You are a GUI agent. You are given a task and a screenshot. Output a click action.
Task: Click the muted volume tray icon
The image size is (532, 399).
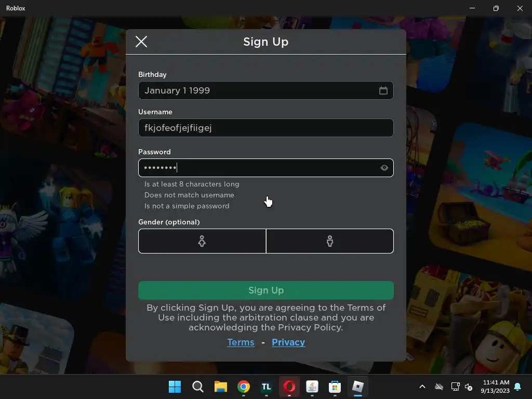pyautogui.click(x=469, y=387)
